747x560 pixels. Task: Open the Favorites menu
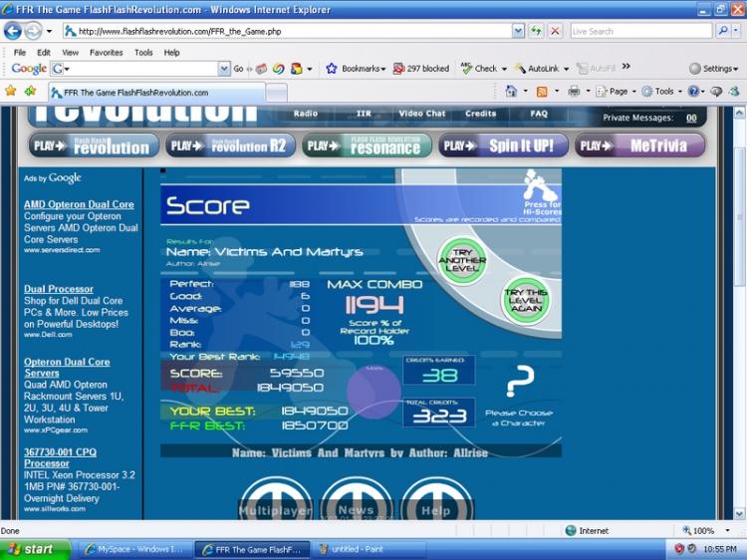106,53
